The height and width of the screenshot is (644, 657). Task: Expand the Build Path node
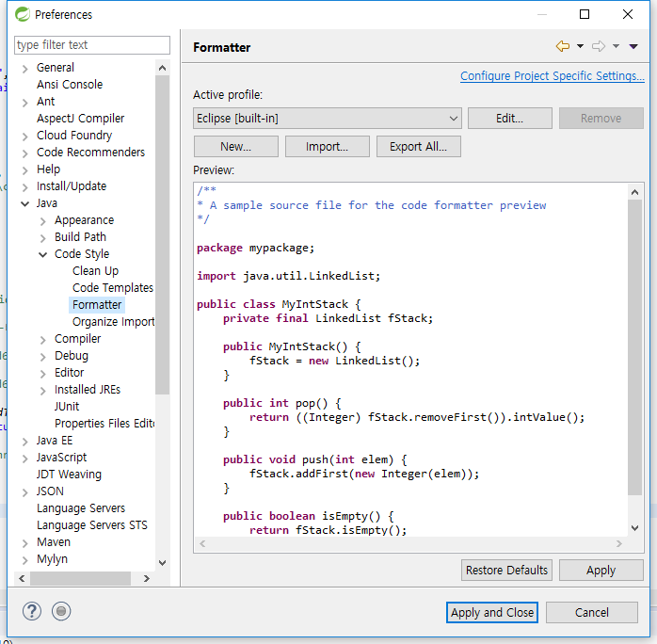click(42, 238)
